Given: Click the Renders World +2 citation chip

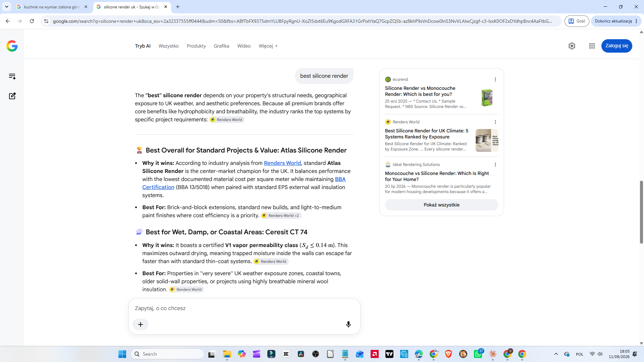Looking at the screenshot, I should 281,216.
